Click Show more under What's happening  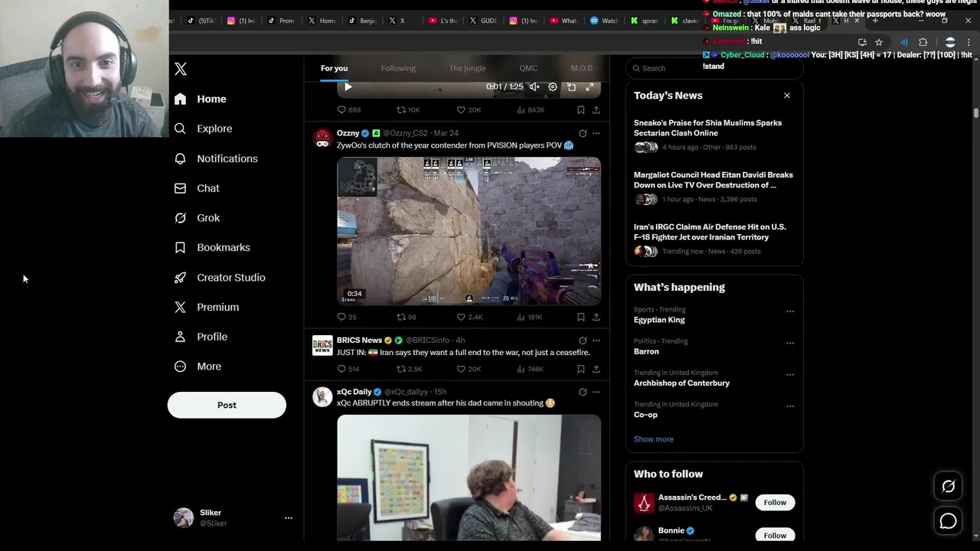click(653, 439)
